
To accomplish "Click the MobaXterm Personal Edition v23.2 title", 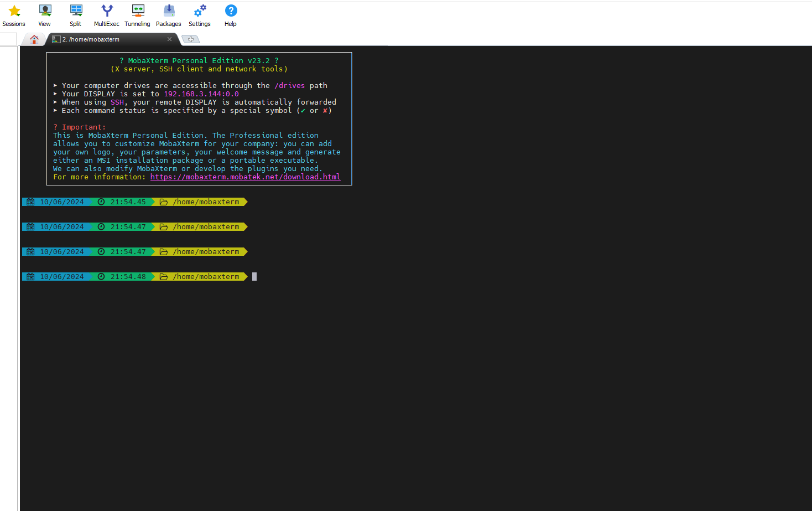I will pos(199,61).
